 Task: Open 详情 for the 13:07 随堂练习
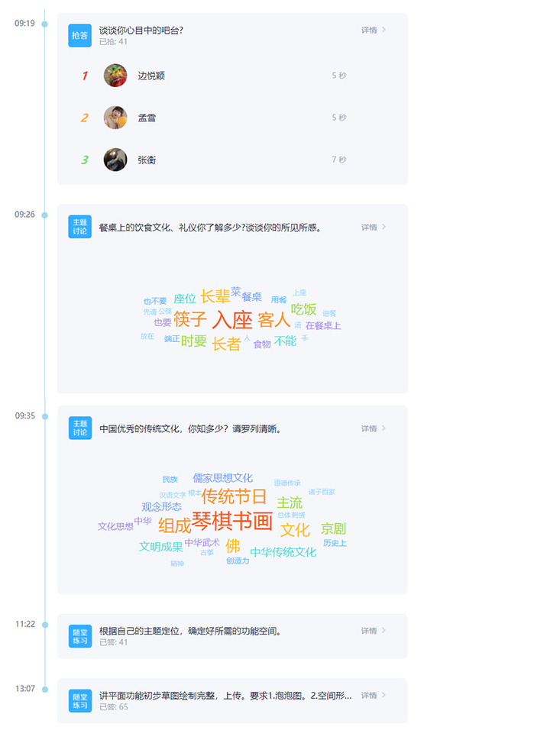374,695
